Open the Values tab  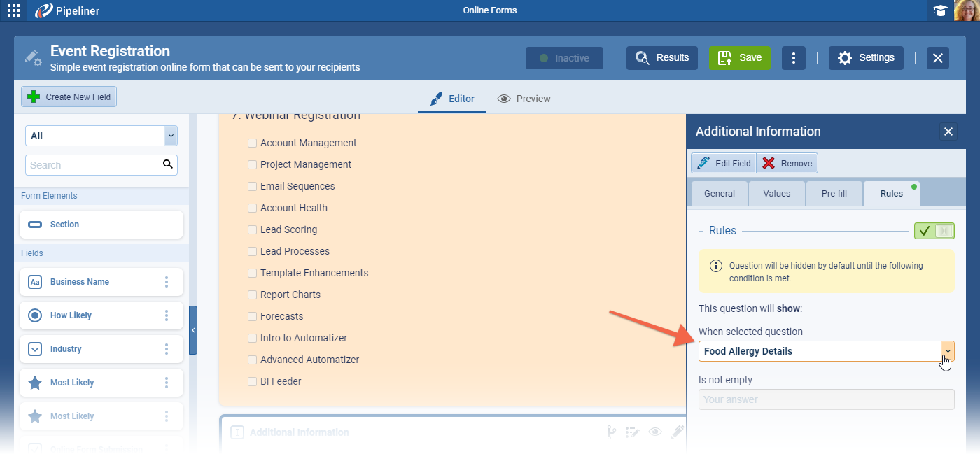(776, 194)
